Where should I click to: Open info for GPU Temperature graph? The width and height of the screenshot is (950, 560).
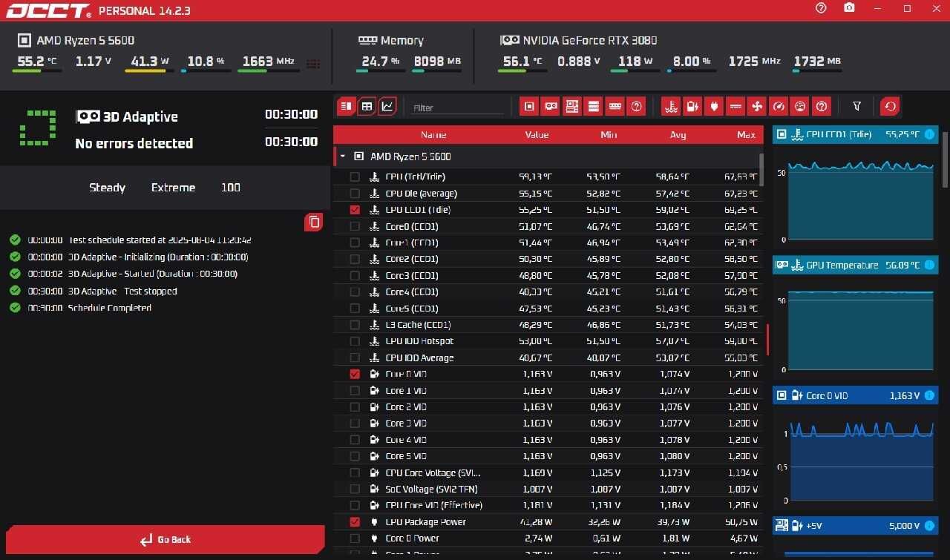pyautogui.click(x=929, y=265)
